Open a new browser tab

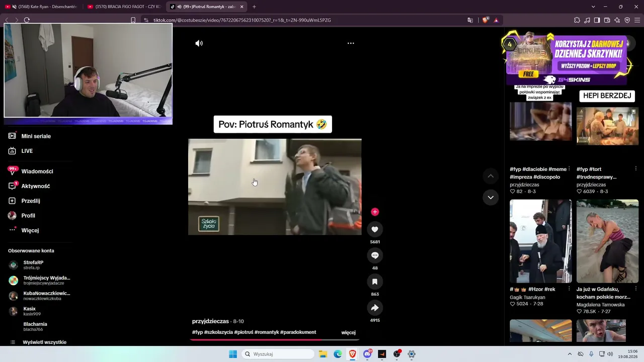point(254,7)
